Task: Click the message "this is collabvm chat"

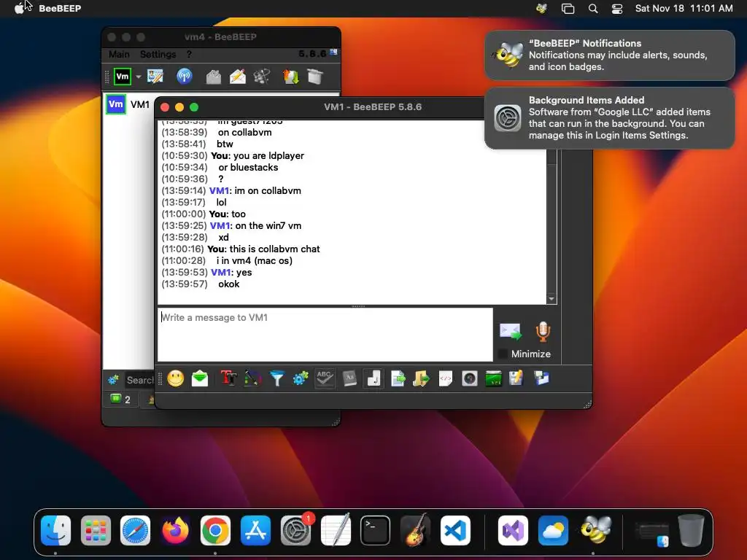Action: coord(274,249)
